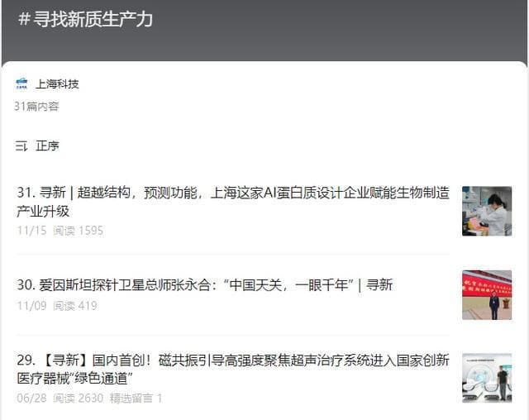This screenshot has height=420, width=529.
Task: Click the 阅读 1595 read count
Action: tap(79, 231)
